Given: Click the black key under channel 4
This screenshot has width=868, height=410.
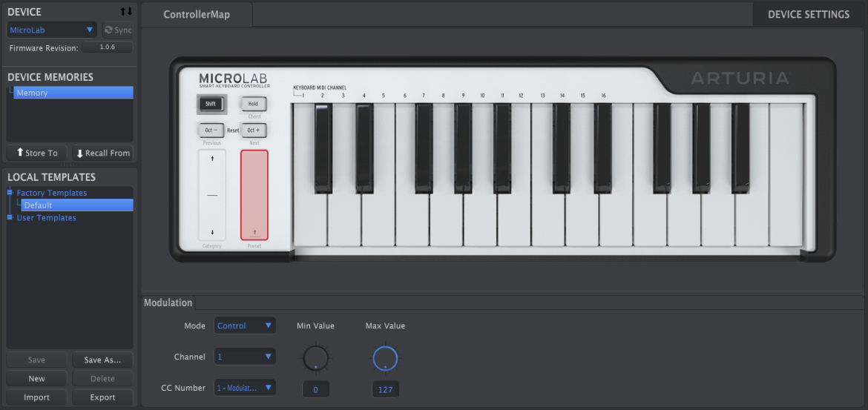Looking at the screenshot, I should [364, 148].
